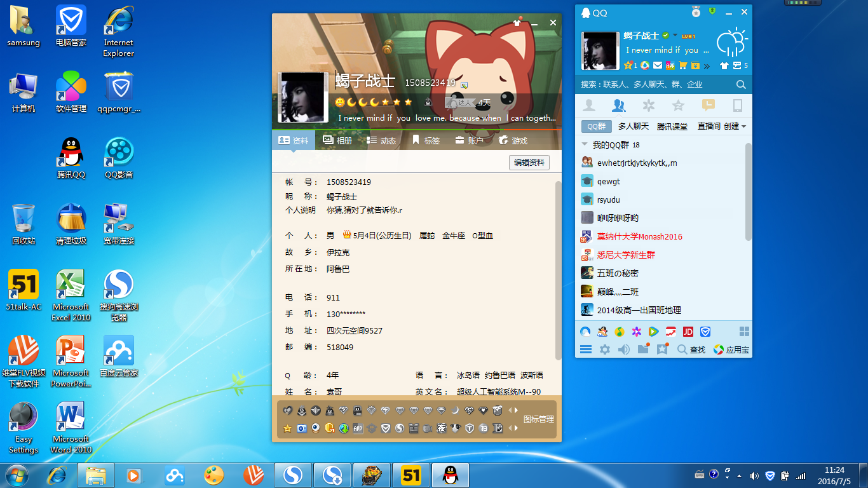Open the weather icon in QQ panel
The height and width of the screenshot is (488, 868).
click(732, 42)
